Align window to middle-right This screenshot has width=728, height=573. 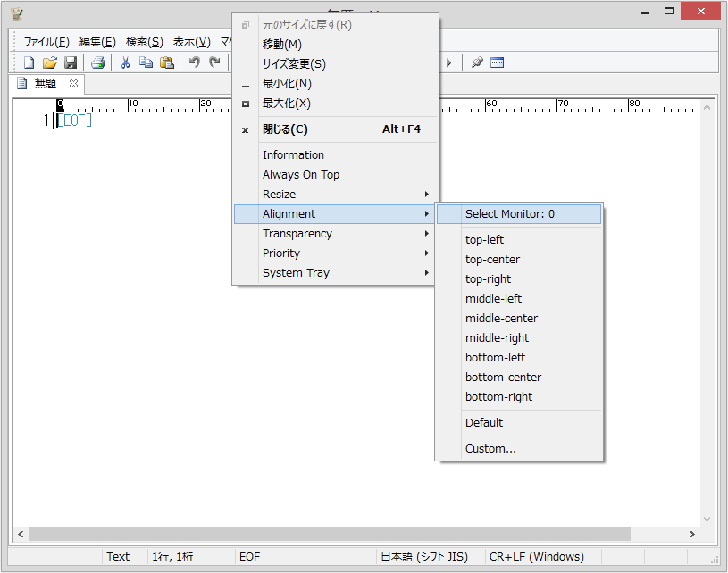tap(519, 337)
